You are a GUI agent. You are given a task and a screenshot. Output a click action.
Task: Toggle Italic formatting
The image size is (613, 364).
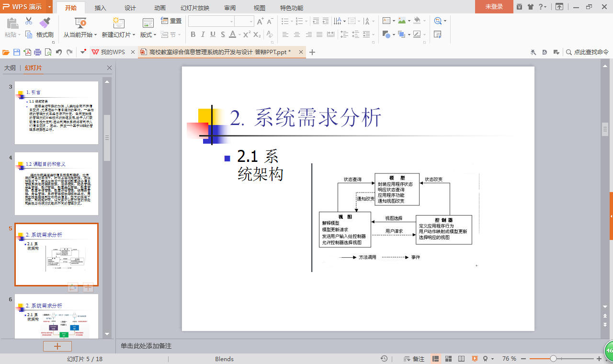tap(203, 34)
